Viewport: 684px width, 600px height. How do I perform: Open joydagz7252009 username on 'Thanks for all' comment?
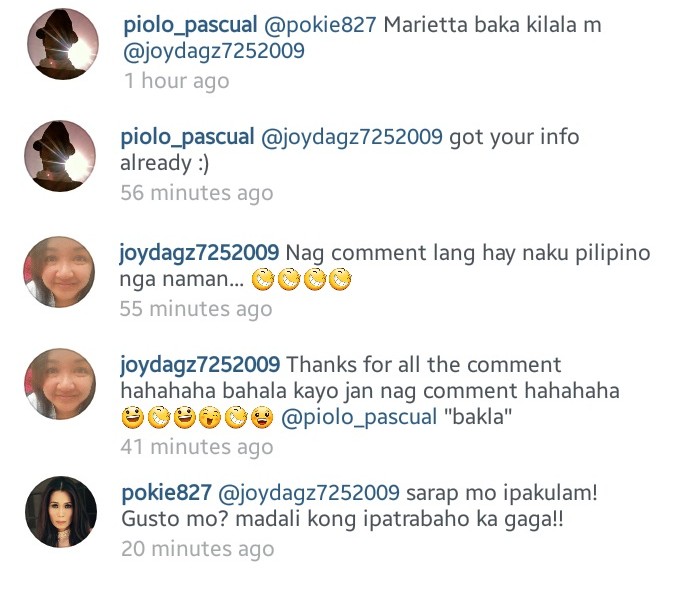(200, 366)
